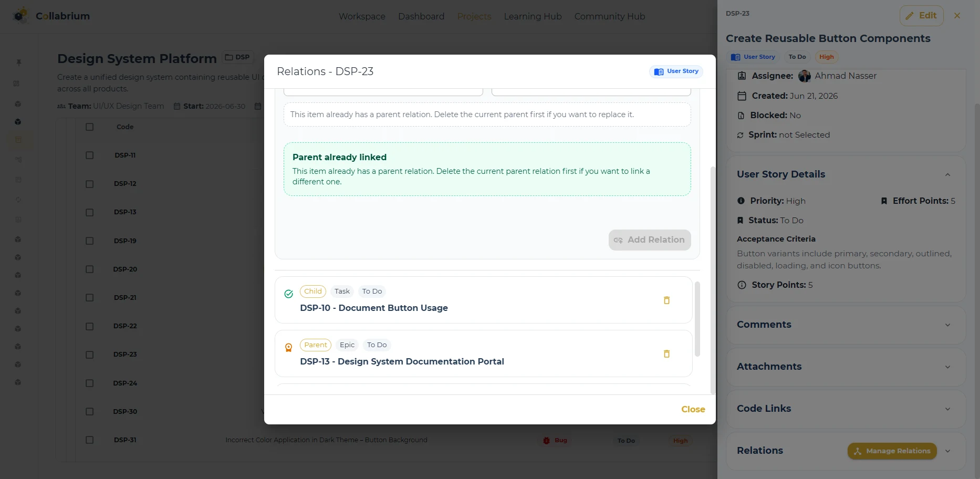Delete the DSP-13 parent relation
980x479 pixels.
tap(666, 354)
